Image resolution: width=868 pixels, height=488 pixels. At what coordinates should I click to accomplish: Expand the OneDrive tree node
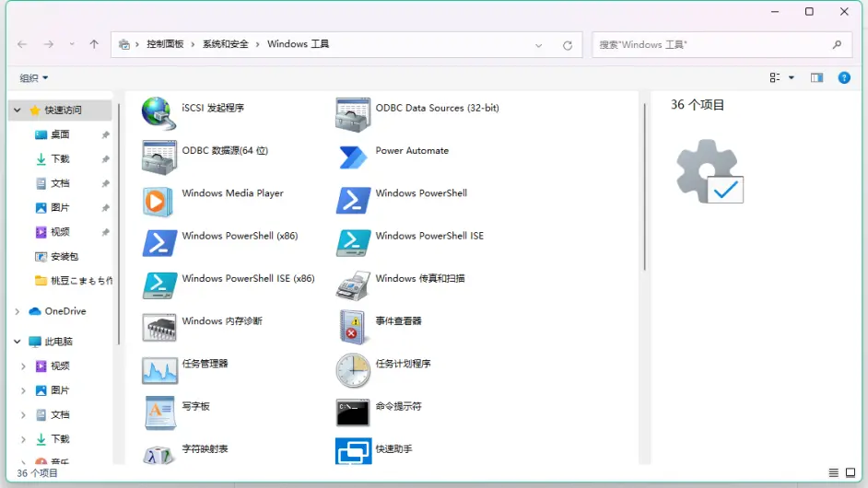coord(18,311)
